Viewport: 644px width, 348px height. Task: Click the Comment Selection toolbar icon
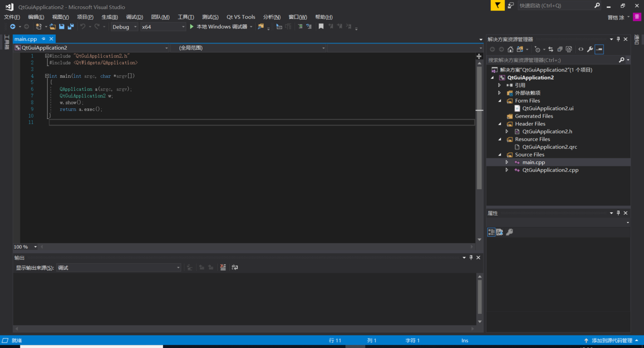300,26
